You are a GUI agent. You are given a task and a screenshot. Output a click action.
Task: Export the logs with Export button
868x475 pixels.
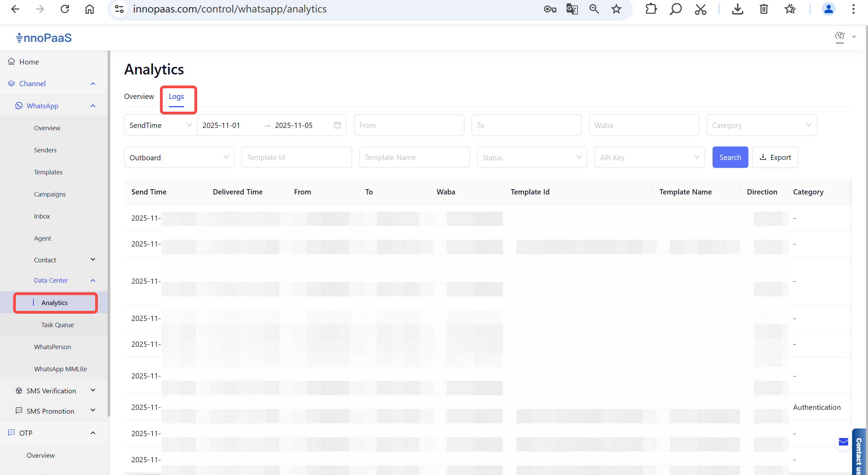point(775,158)
